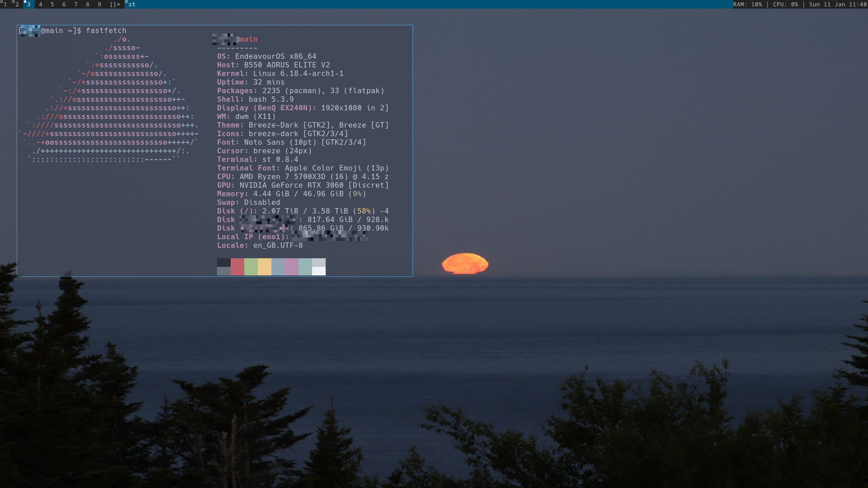Click the Packages: 2235 (pacman) line
The width and height of the screenshot is (868, 488).
pyautogui.click(x=301, y=90)
